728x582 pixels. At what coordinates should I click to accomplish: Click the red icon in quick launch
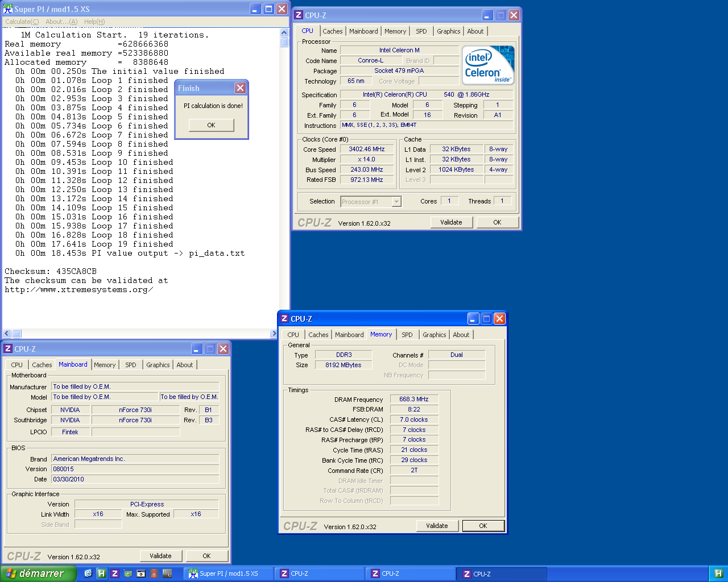tap(154, 573)
